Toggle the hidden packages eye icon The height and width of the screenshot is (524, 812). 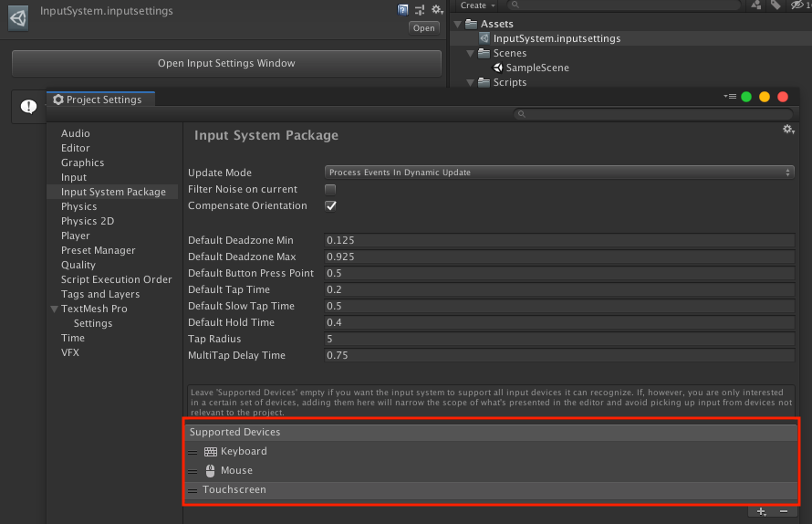click(797, 5)
